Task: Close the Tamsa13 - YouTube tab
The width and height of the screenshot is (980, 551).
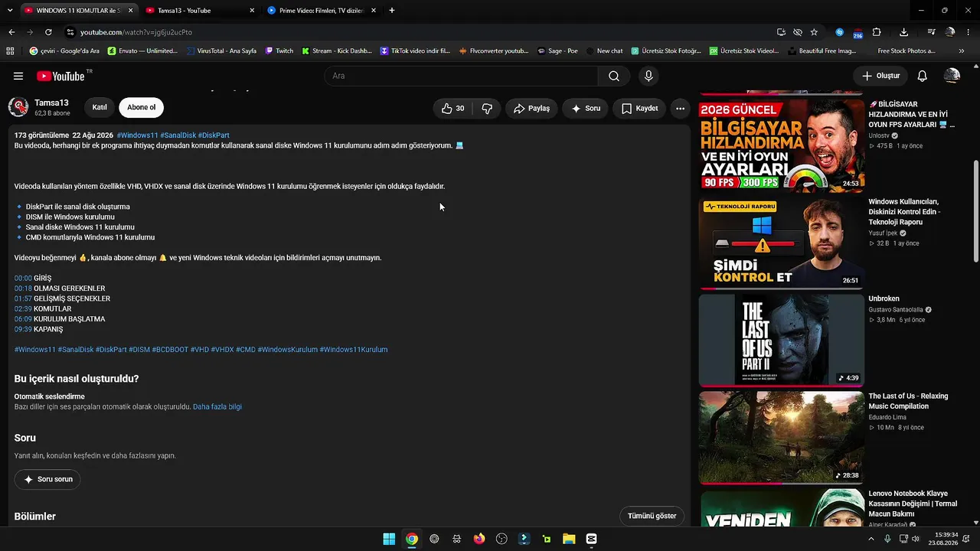Action: point(252,11)
